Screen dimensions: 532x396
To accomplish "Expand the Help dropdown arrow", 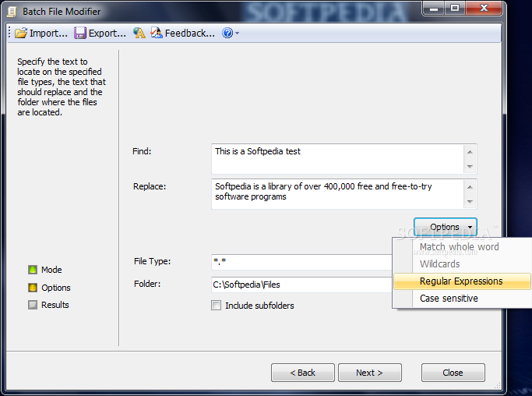I will 237,34.
